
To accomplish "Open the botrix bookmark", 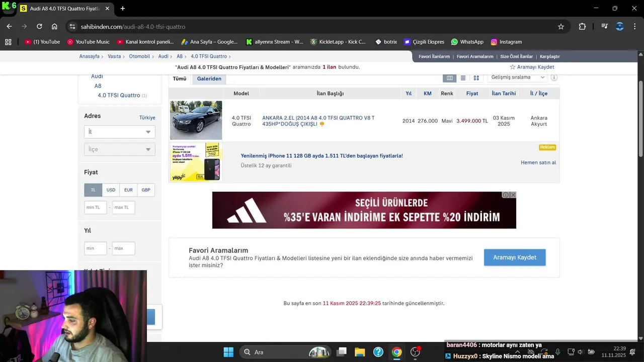I will (x=386, y=42).
